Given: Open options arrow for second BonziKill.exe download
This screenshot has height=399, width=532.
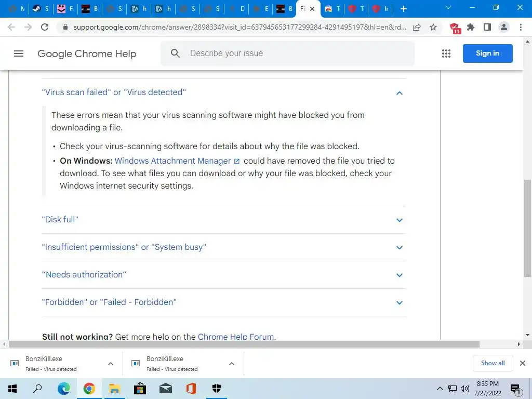Looking at the screenshot, I should (x=232, y=364).
